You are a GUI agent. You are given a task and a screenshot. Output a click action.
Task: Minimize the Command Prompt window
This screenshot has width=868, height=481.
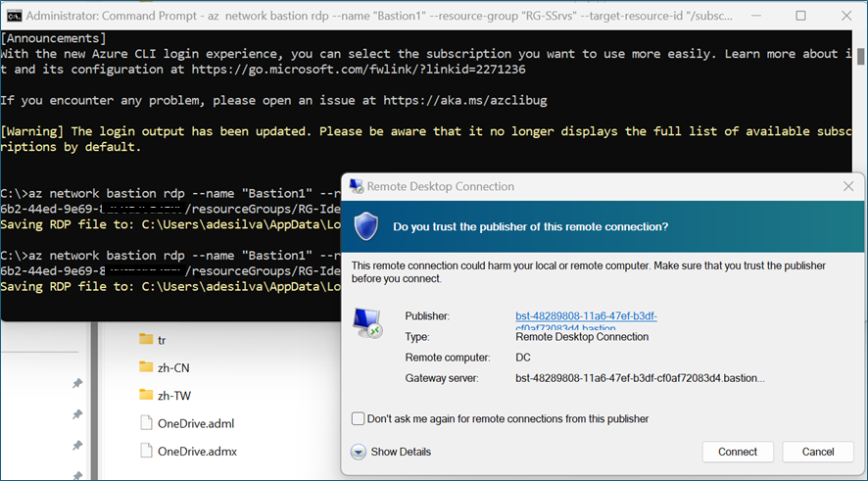pyautogui.click(x=756, y=16)
